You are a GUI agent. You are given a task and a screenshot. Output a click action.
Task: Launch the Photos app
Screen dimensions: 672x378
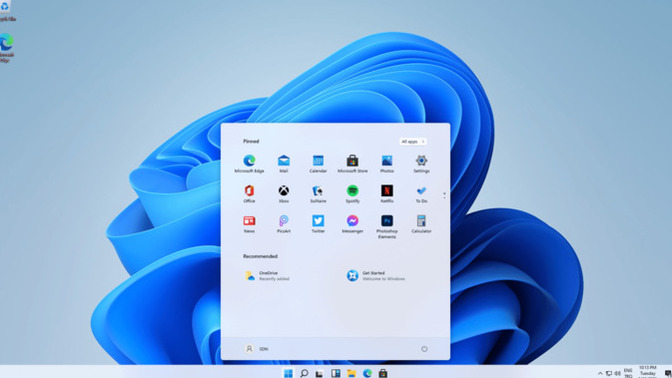point(387,164)
